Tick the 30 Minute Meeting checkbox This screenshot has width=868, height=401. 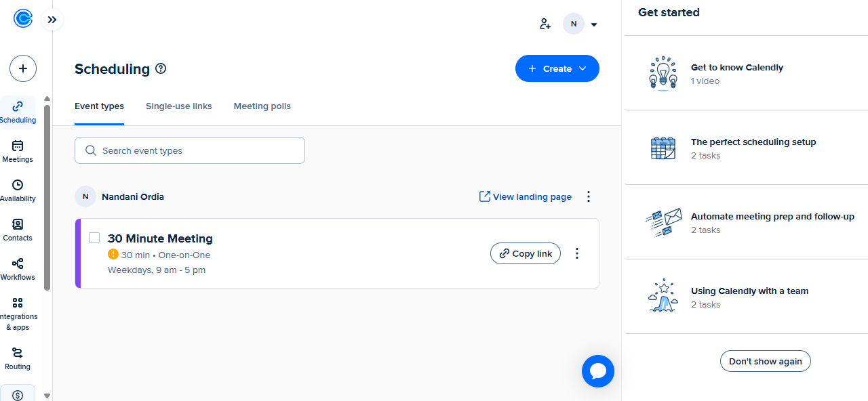point(94,238)
